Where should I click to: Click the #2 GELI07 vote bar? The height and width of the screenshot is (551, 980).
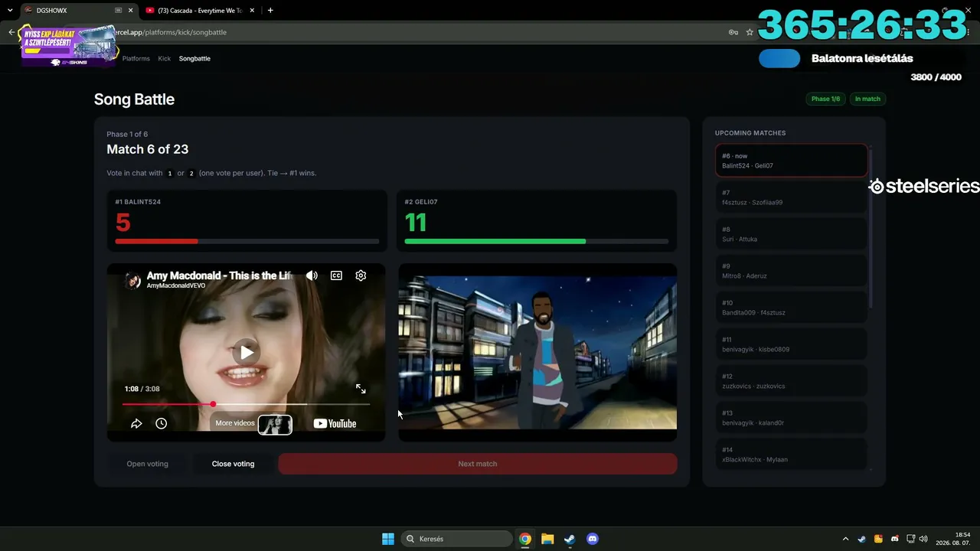coord(537,241)
